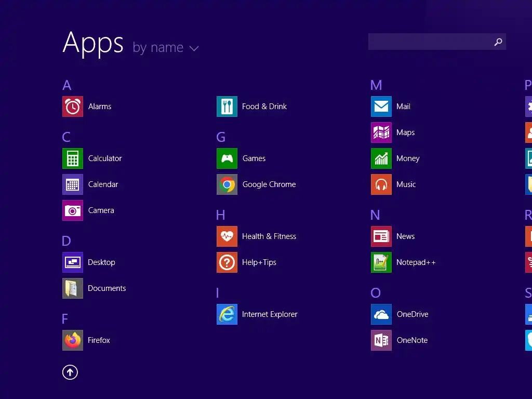
Task: Open the Desktop tile icon
Action: point(73,262)
